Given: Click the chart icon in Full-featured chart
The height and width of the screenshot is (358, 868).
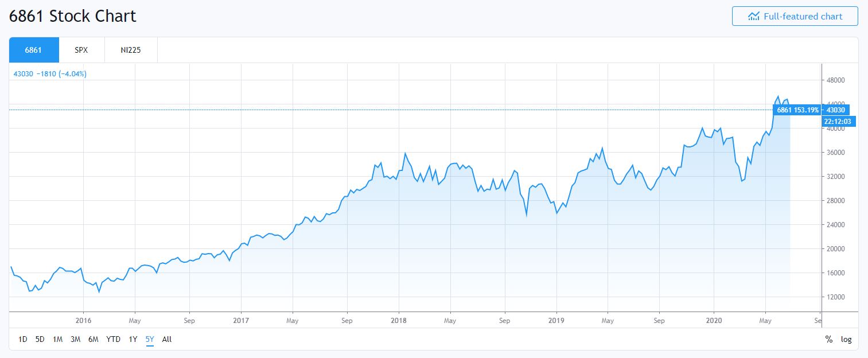Looking at the screenshot, I should pos(754,16).
